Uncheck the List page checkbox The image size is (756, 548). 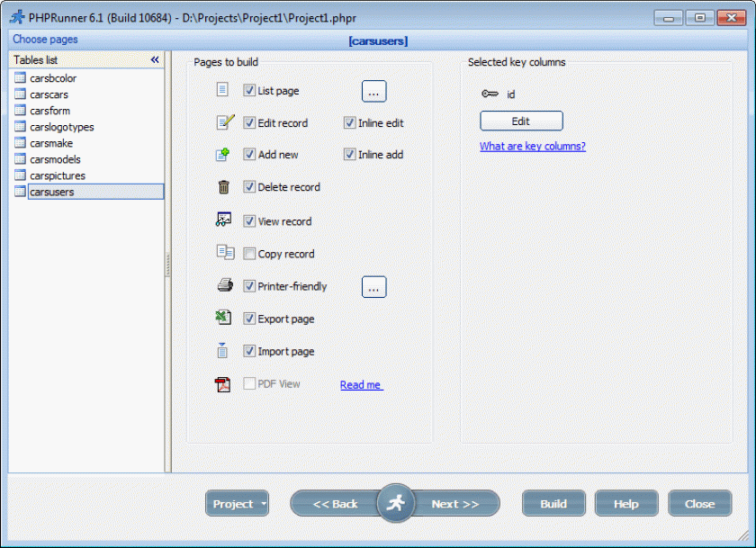pos(249,90)
